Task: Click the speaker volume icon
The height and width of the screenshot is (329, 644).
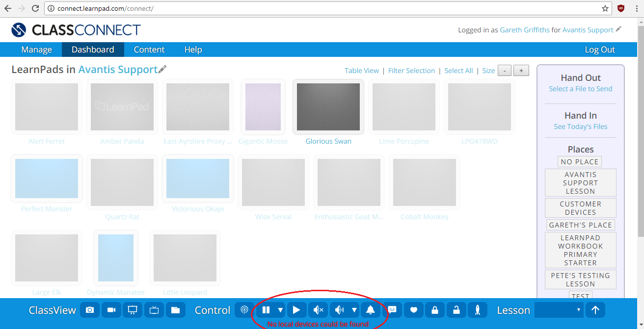Action: tap(339, 310)
